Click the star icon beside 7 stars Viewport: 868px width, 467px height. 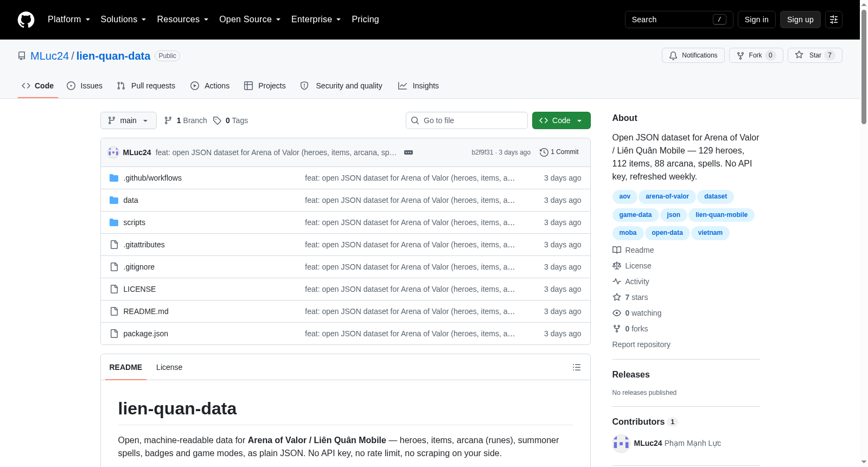click(x=617, y=297)
